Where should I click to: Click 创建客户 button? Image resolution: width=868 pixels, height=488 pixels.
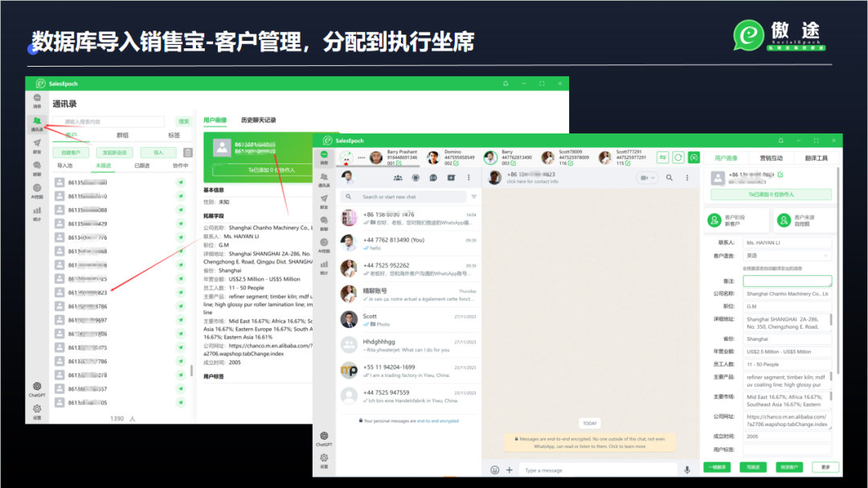coord(71,152)
